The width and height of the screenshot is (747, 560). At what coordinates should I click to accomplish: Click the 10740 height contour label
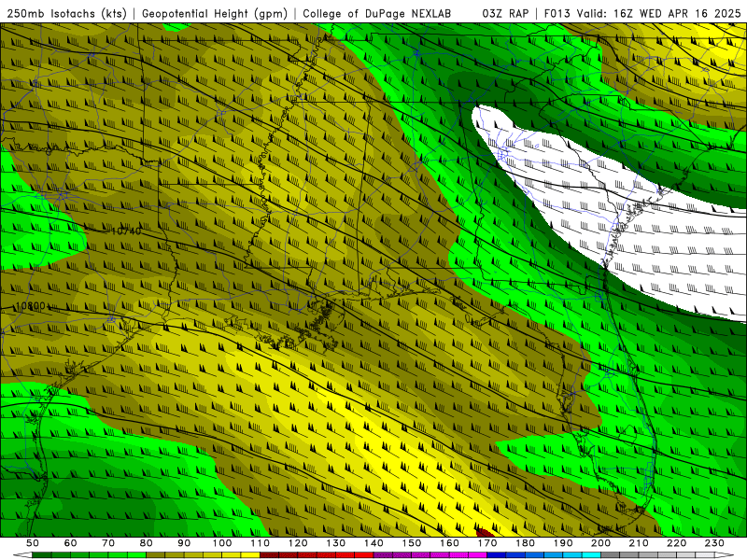click(126, 231)
